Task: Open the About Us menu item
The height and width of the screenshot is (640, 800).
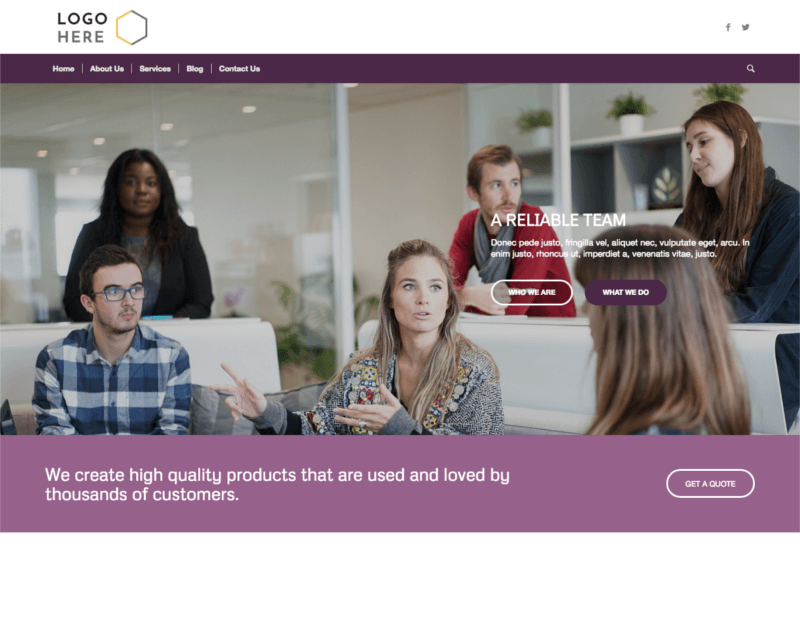Action: (107, 69)
